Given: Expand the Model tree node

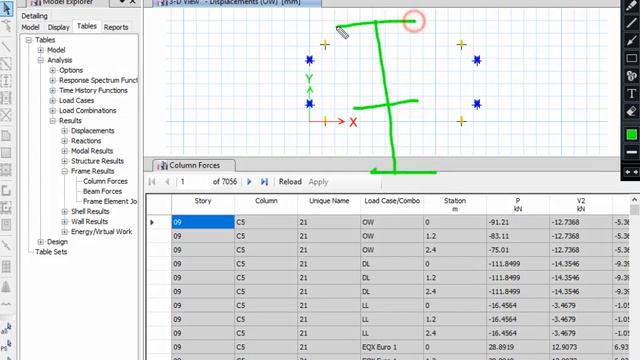Looking at the screenshot, I should pos(40,50).
